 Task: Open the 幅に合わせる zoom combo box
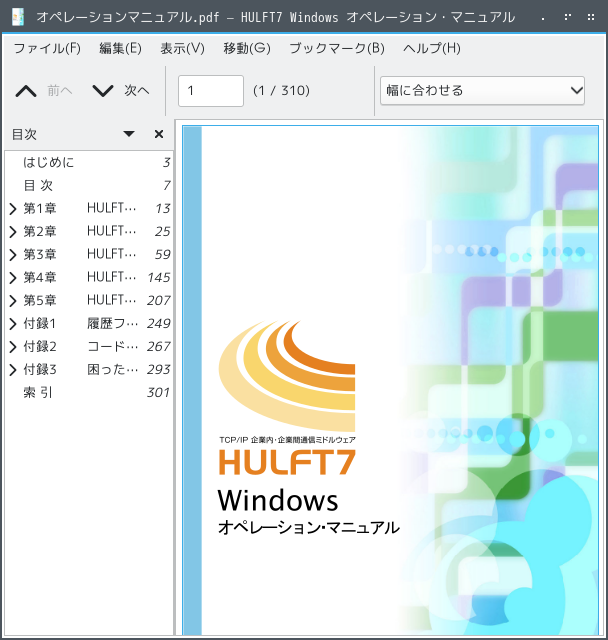pos(482,91)
